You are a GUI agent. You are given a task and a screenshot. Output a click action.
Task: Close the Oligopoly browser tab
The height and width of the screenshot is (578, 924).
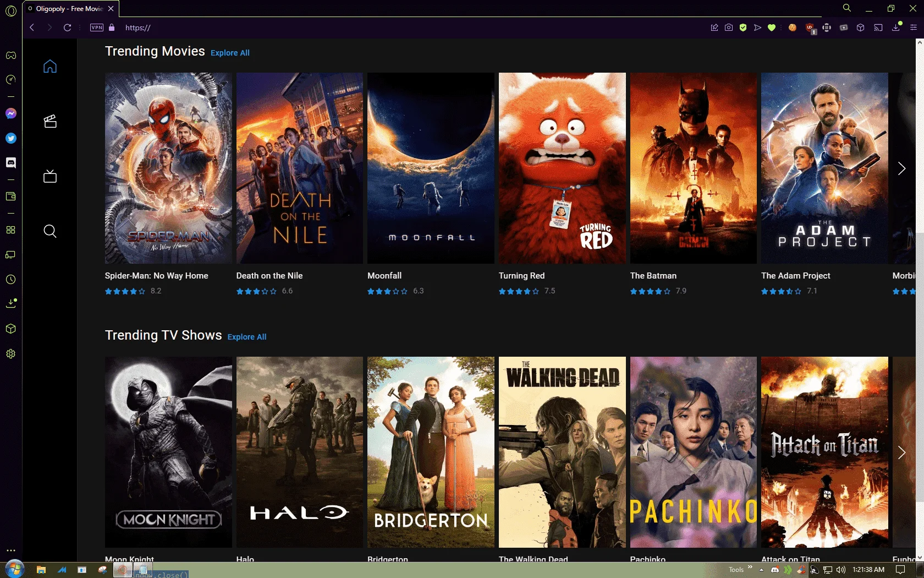coord(111,9)
